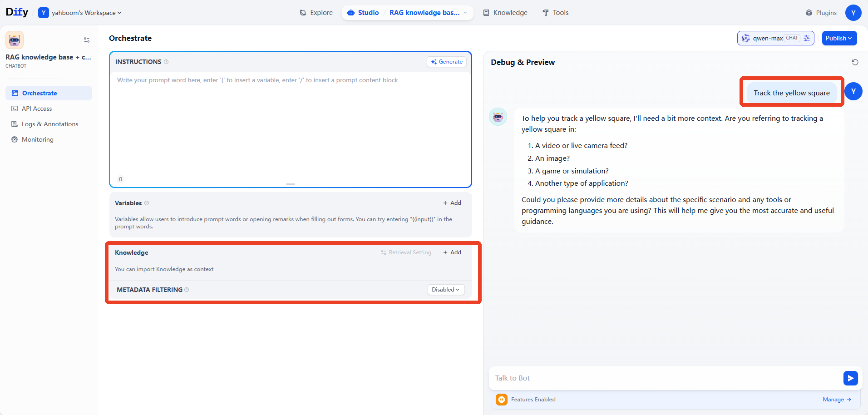This screenshot has width=868, height=415.
Task: Open the Metadata Filtering Disabled dropdown
Action: [x=446, y=290]
